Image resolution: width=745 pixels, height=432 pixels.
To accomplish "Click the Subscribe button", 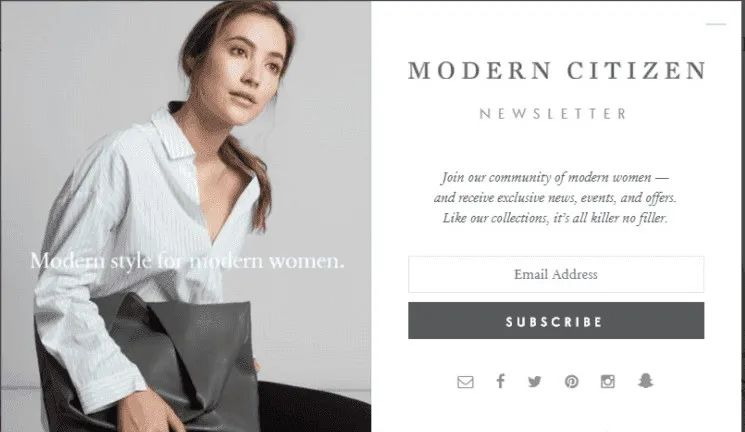I will coord(556,321).
